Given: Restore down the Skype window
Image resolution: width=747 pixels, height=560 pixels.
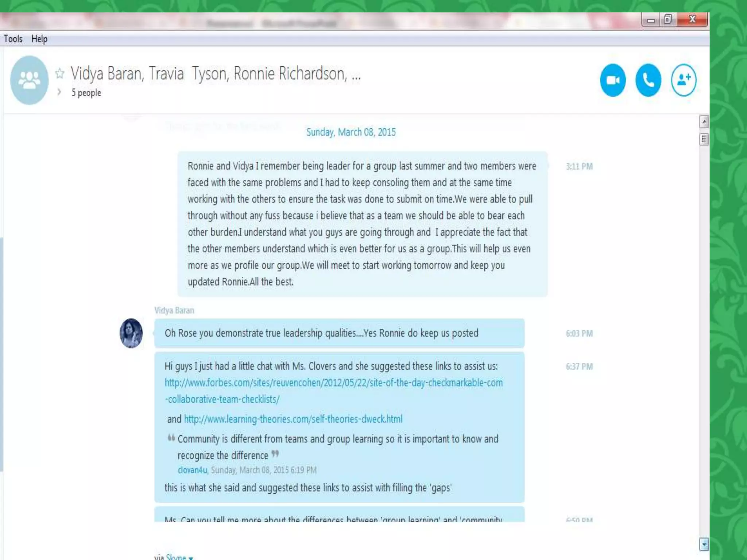Looking at the screenshot, I should click(667, 20).
